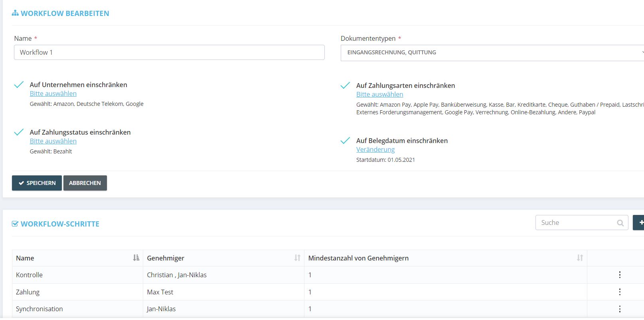
Task: Focus the workflow Name input field
Action: click(x=169, y=52)
